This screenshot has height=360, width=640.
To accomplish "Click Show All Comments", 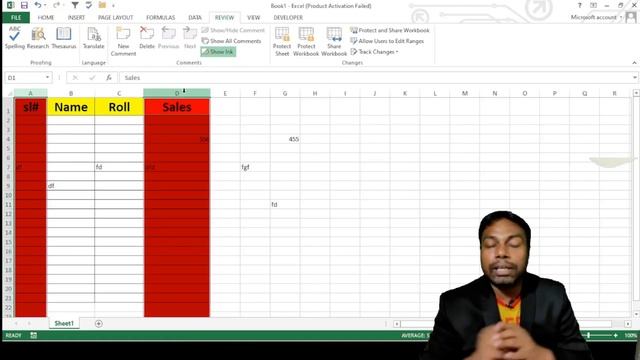I will (231, 41).
